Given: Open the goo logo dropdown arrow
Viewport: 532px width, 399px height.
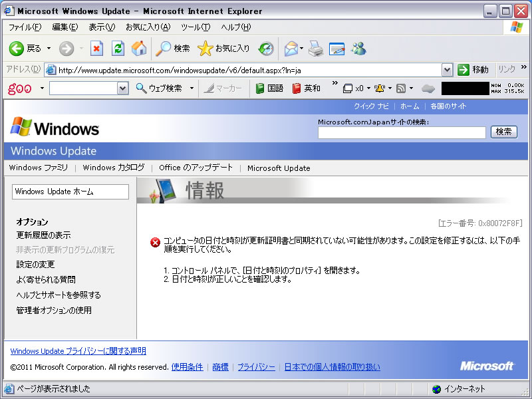Looking at the screenshot, I should (x=42, y=88).
